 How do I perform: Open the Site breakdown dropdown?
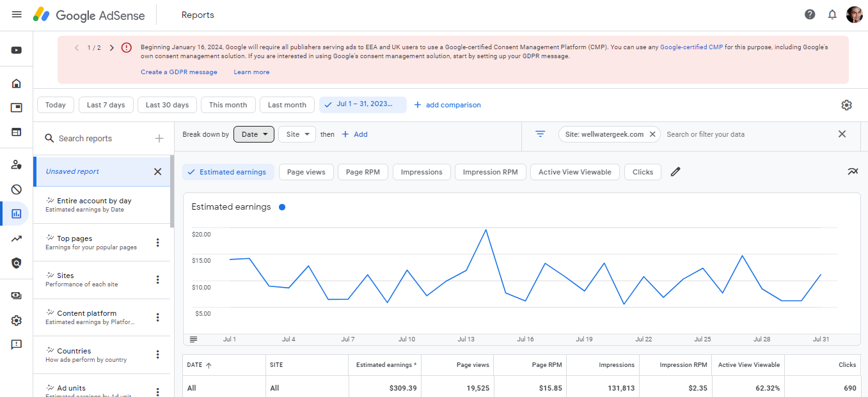click(297, 134)
